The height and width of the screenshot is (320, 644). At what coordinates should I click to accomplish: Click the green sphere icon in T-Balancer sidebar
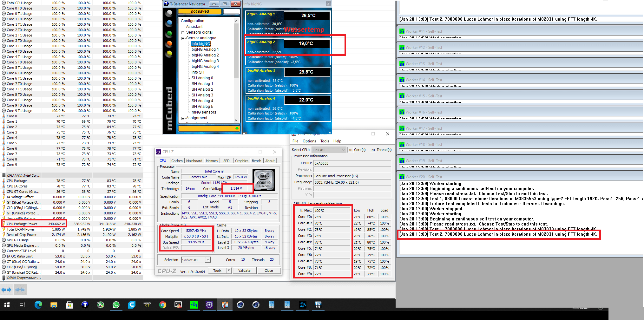click(169, 33)
